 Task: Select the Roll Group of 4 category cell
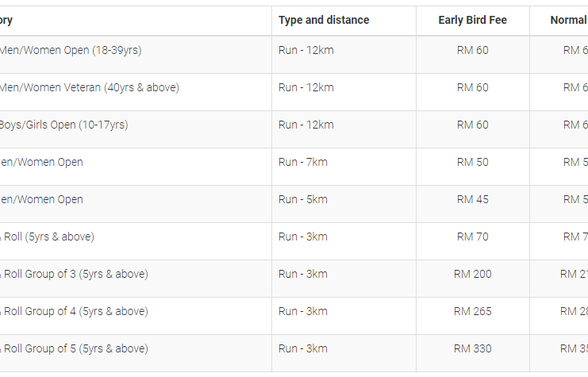tap(75, 311)
